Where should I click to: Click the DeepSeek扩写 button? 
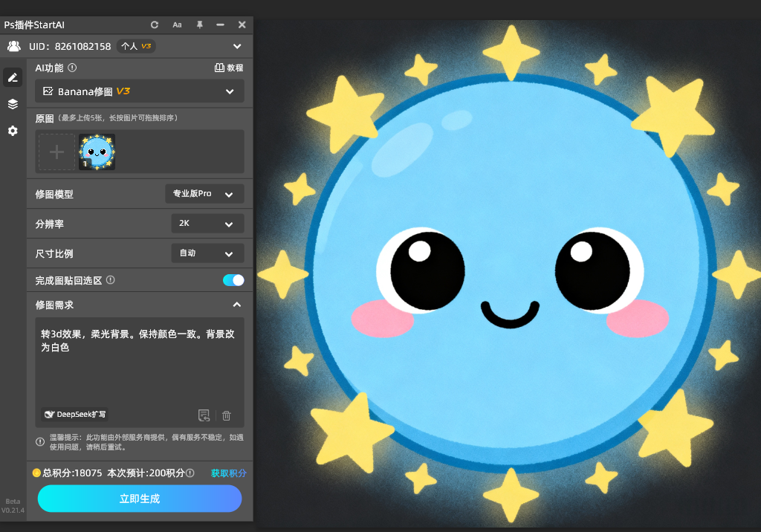pyautogui.click(x=75, y=415)
